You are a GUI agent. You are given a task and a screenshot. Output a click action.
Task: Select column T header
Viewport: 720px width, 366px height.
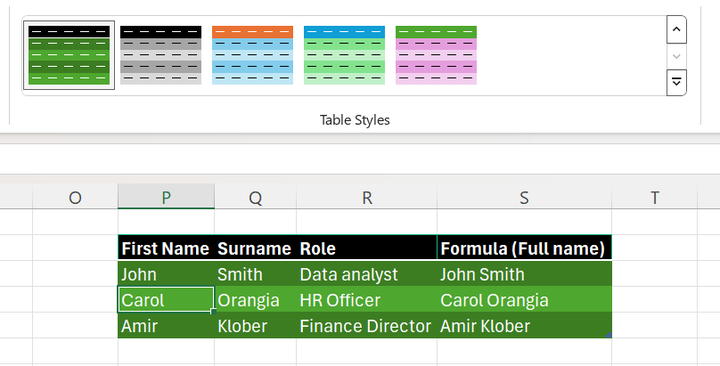[x=655, y=197]
